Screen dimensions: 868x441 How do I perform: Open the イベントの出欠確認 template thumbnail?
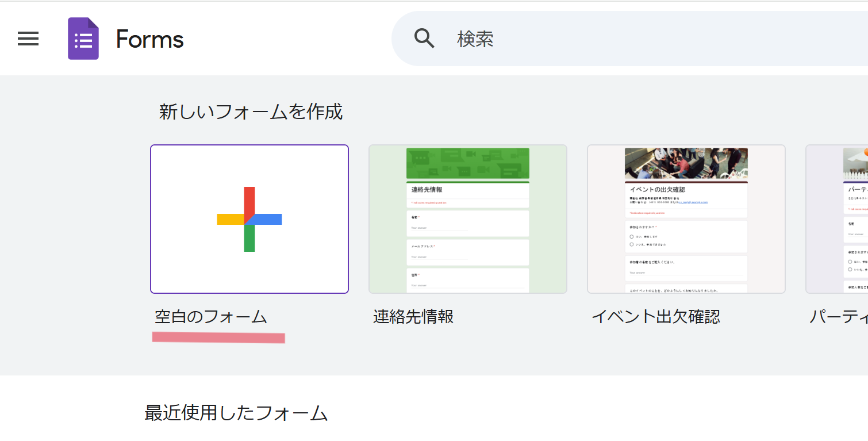[x=686, y=219]
